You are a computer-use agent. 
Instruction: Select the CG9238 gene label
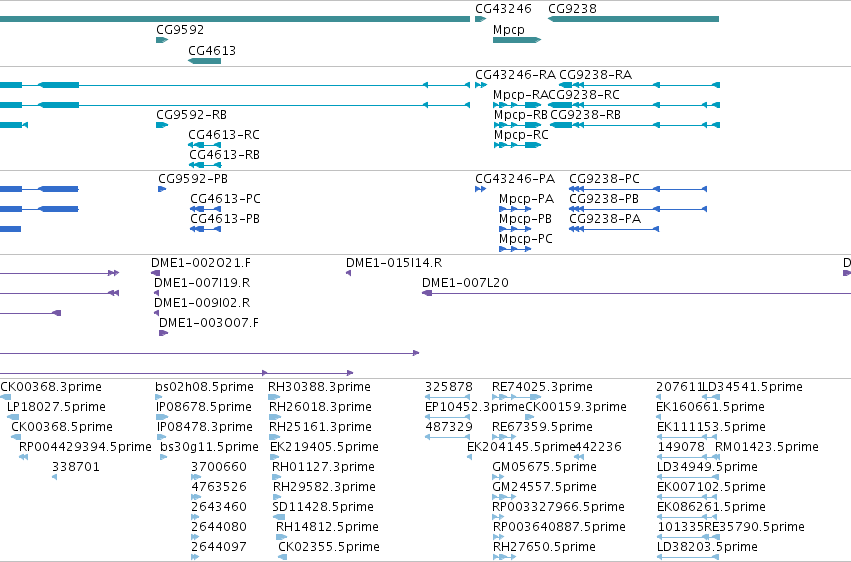click(x=572, y=9)
